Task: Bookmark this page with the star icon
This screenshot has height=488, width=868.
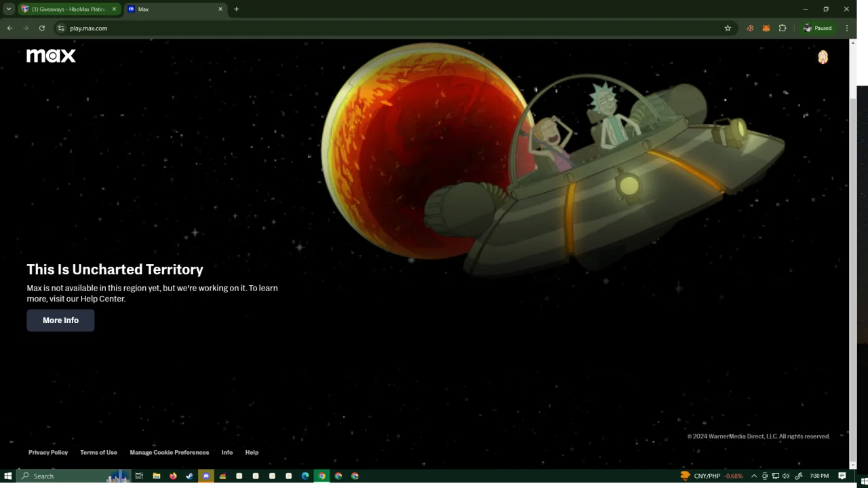Action: click(x=728, y=29)
